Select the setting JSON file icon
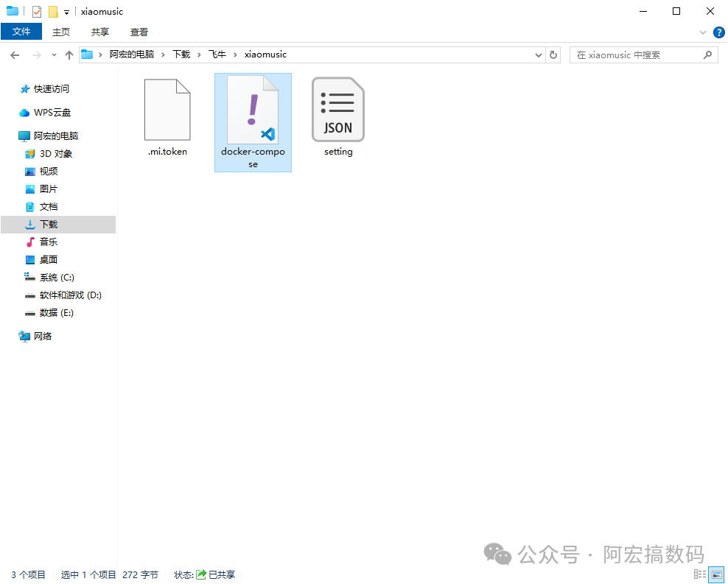 338,110
